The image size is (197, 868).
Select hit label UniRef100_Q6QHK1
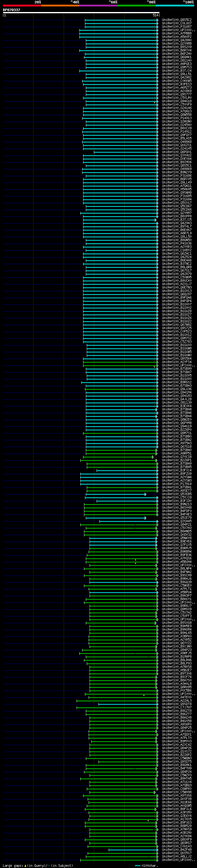tap(177, 57)
